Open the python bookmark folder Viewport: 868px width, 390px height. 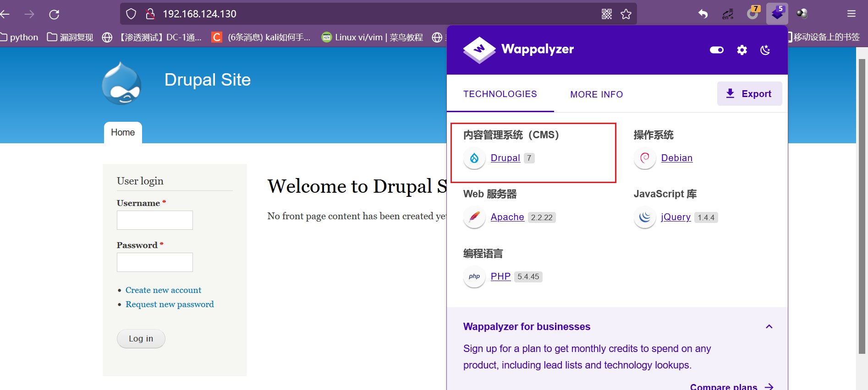19,37
